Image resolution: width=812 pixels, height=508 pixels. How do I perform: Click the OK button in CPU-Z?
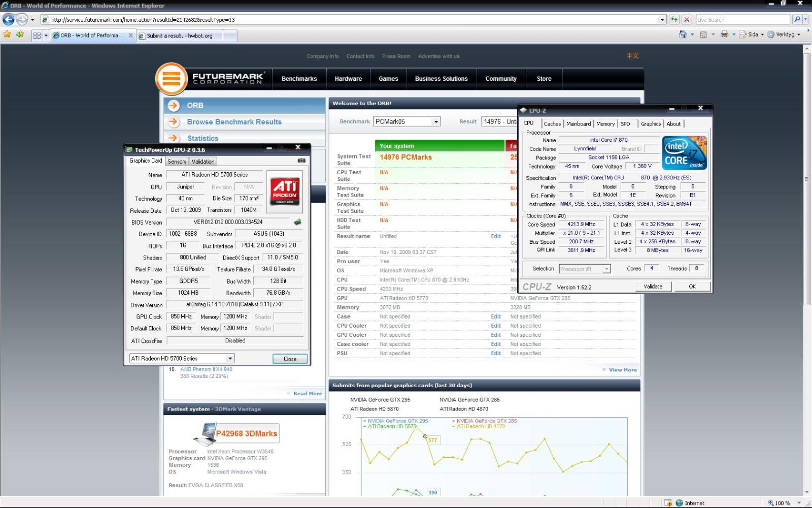click(x=692, y=287)
